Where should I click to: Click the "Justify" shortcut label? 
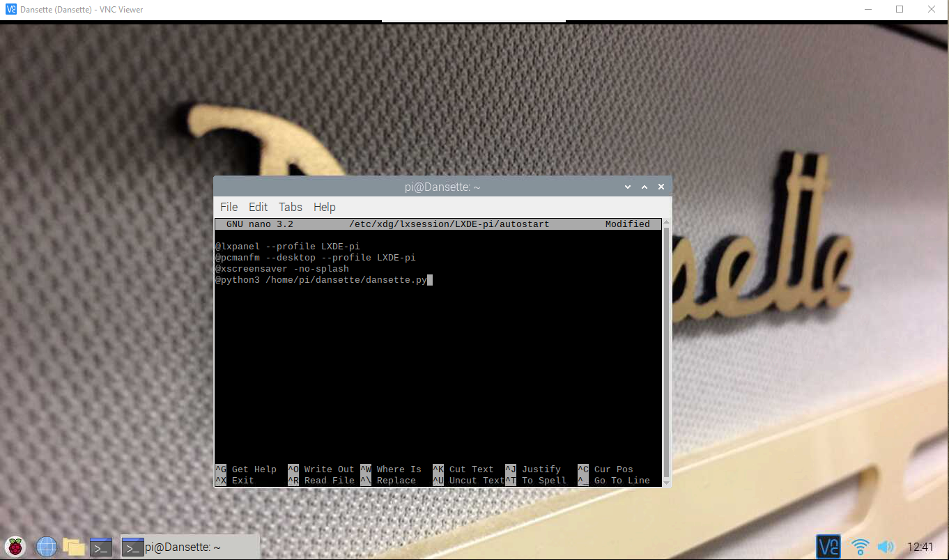click(x=541, y=469)
